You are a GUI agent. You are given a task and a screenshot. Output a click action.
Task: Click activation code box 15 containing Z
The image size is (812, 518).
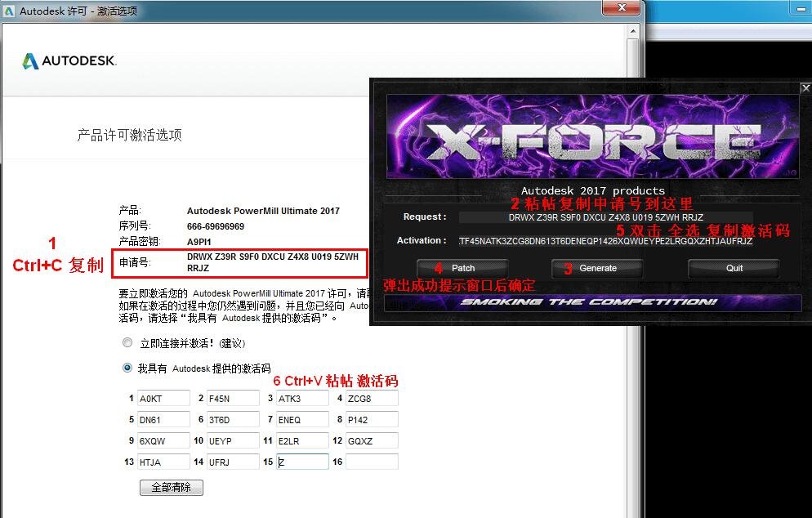coord(302,462)
